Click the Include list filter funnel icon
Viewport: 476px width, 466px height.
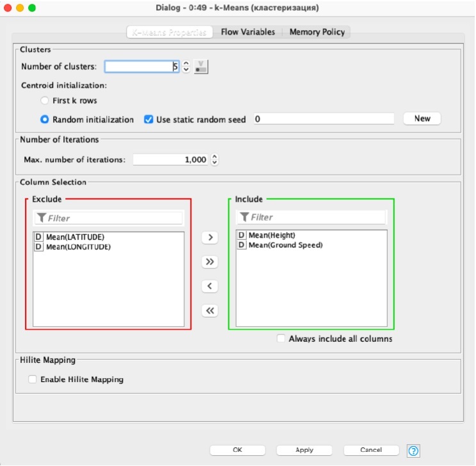click(244, 218)
